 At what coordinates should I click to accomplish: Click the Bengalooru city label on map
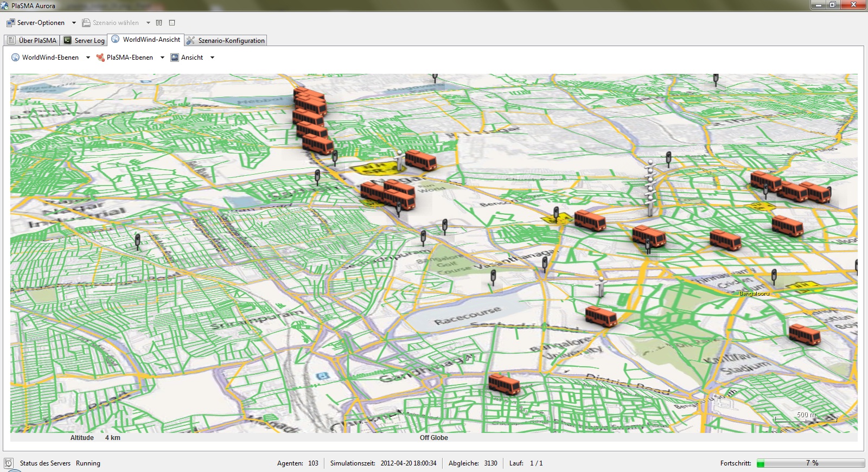(754, 294)
